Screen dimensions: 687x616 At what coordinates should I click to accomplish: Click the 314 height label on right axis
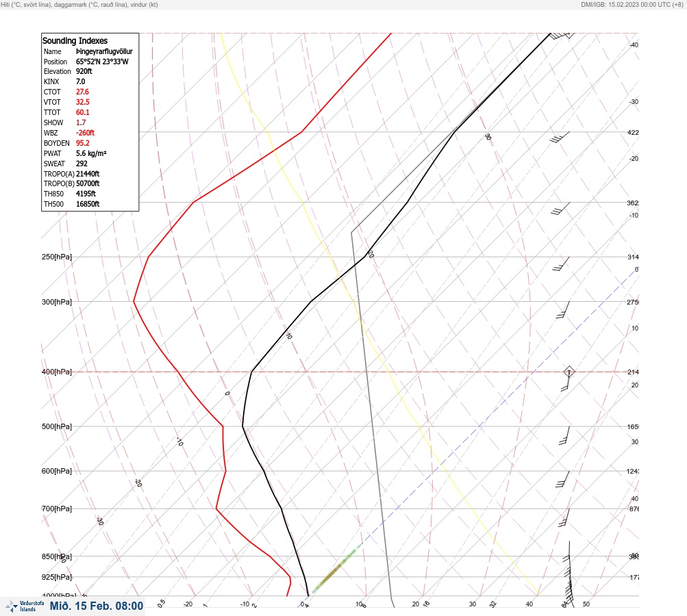pyautogui.click(x=633, y=257)
